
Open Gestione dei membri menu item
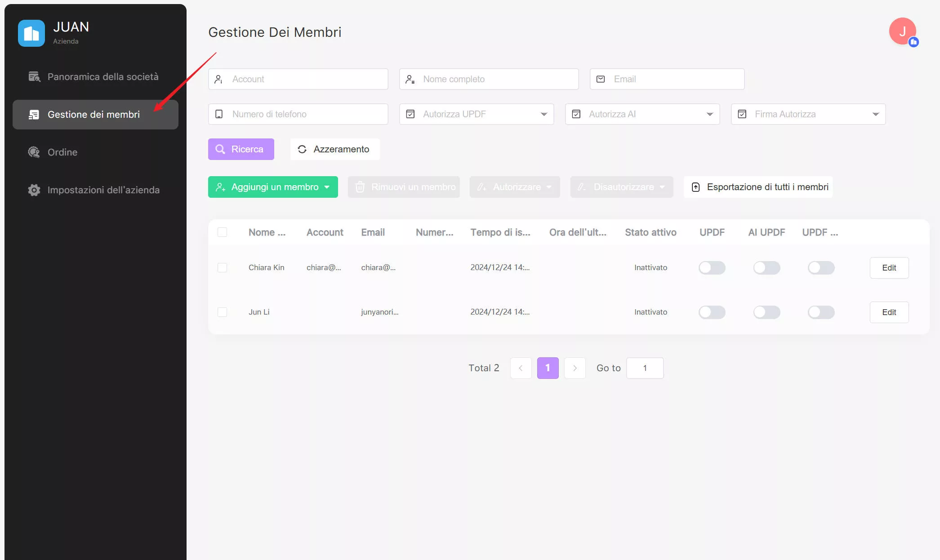(x=94, y=115)
